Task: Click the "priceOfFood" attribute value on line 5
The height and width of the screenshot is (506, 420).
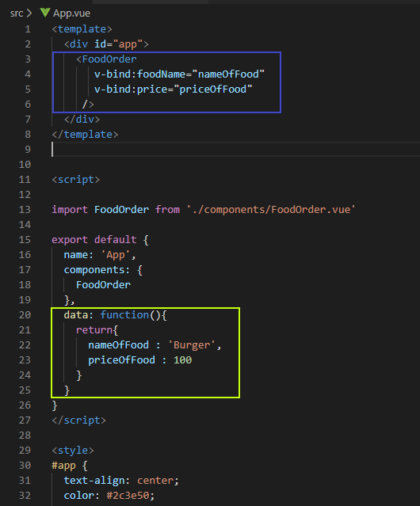Action: pyautogui.click(x=213, y=89)
